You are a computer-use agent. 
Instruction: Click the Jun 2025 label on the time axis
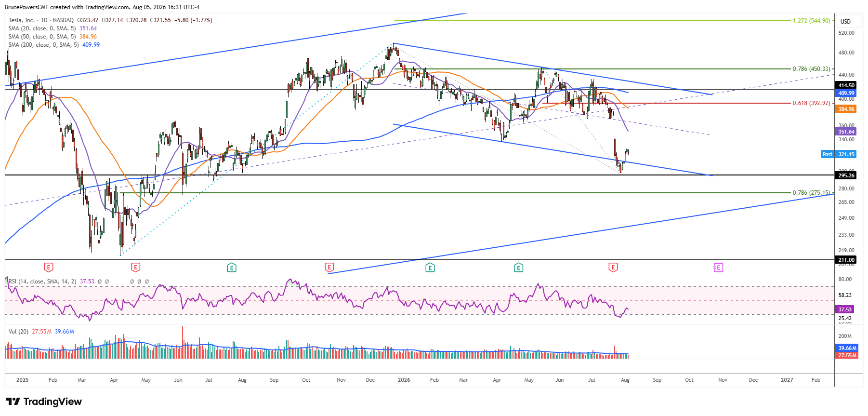178,380
